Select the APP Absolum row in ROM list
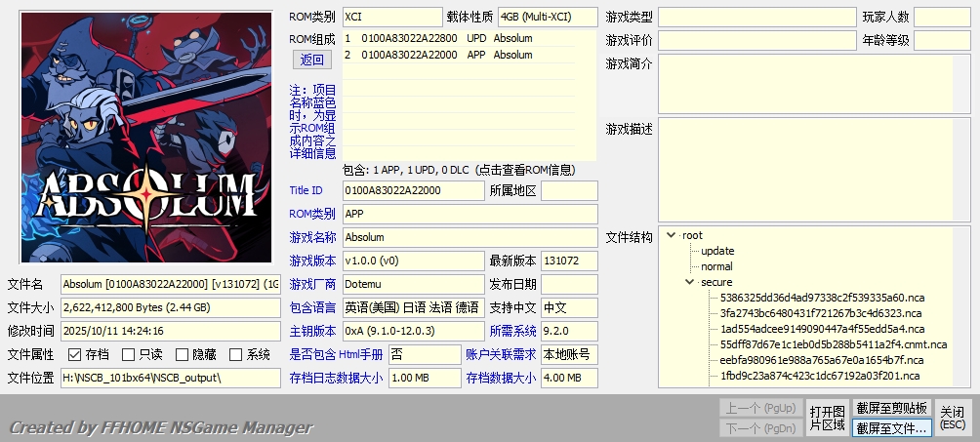Image resolution: width=980 pixels, height=442 pixels. tap(439, 55)
